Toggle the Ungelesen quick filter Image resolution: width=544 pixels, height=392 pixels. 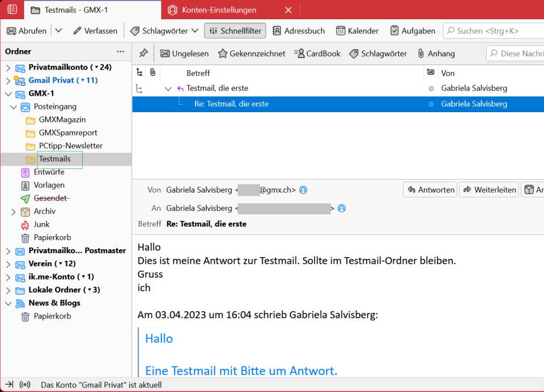[x=184, y=53]
